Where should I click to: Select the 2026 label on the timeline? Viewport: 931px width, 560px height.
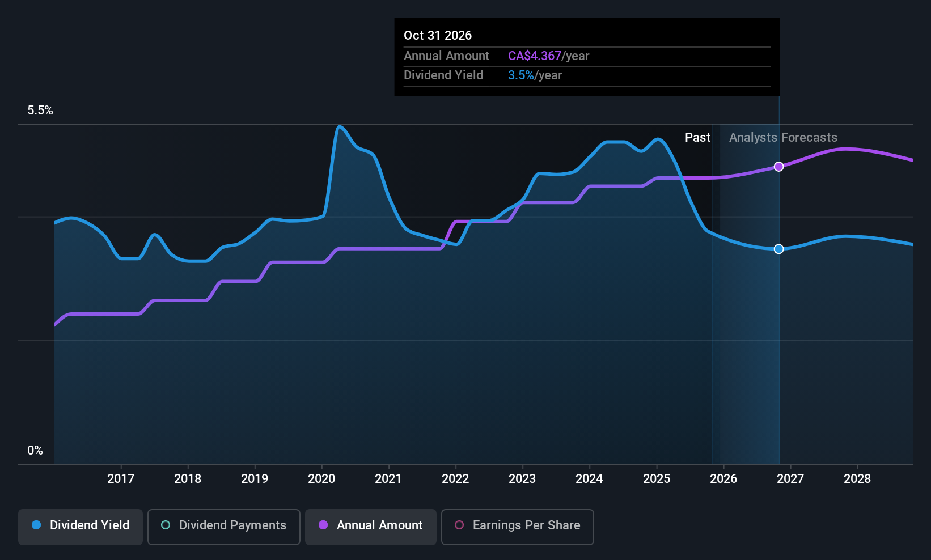click(723, 478)
